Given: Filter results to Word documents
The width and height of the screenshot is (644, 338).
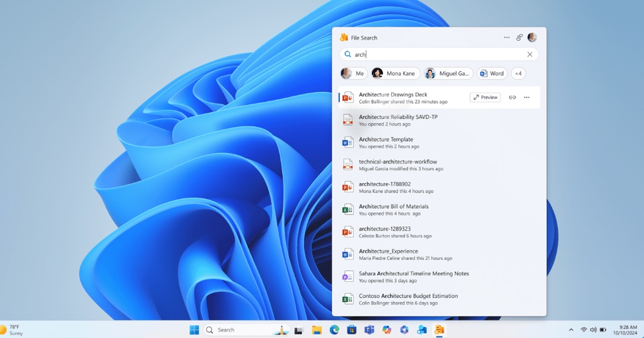Looking at the screenshot, I should (x=492, y=74).
